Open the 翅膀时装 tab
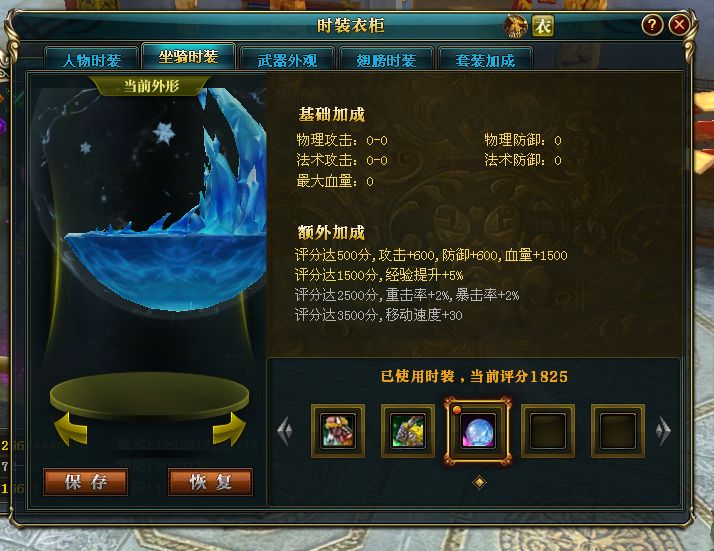 (x=386, y=60)
